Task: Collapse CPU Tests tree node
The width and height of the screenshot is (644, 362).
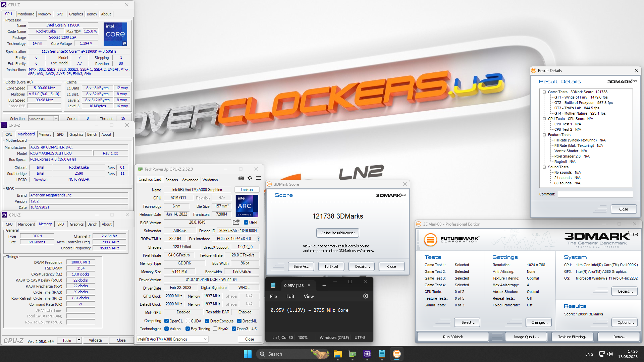Action: pyautogui.click(x=544, y=119)
